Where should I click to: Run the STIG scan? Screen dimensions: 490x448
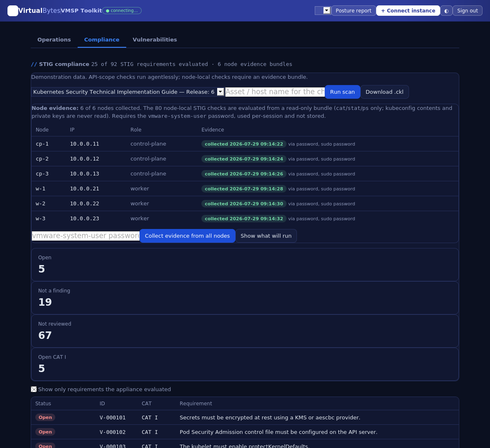click(342, 92)
